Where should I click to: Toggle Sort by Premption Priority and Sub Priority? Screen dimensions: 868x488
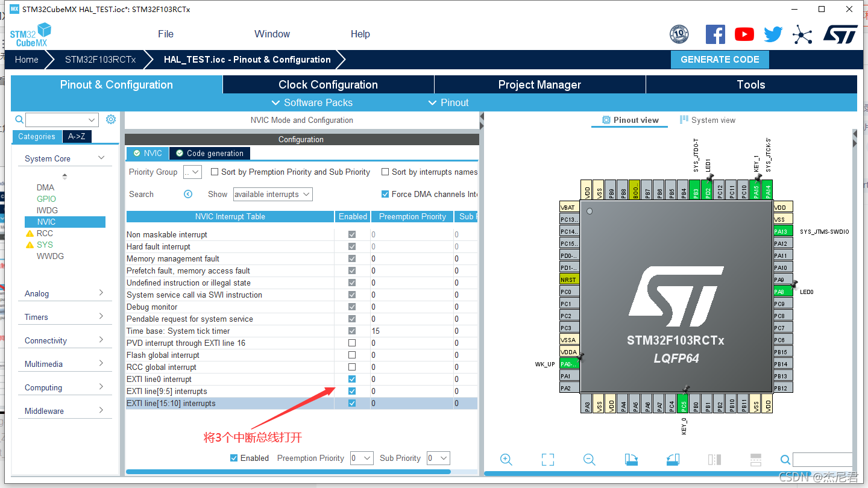coord(215,172)
